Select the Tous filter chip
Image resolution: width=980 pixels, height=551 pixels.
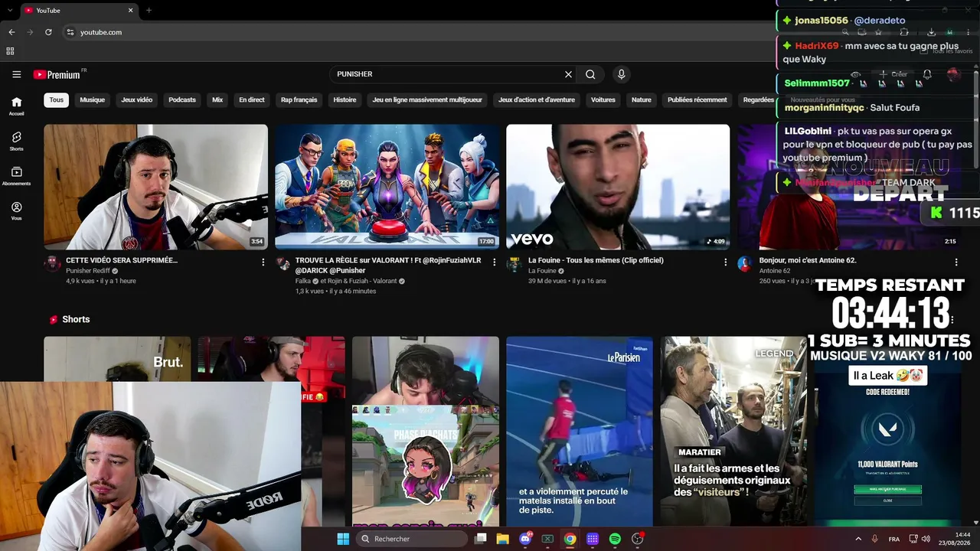57,99
